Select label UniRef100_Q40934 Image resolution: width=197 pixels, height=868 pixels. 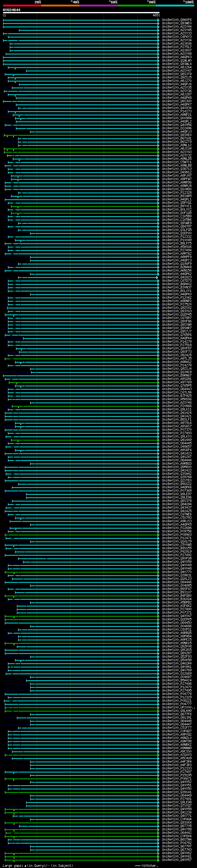pos(177,108)
